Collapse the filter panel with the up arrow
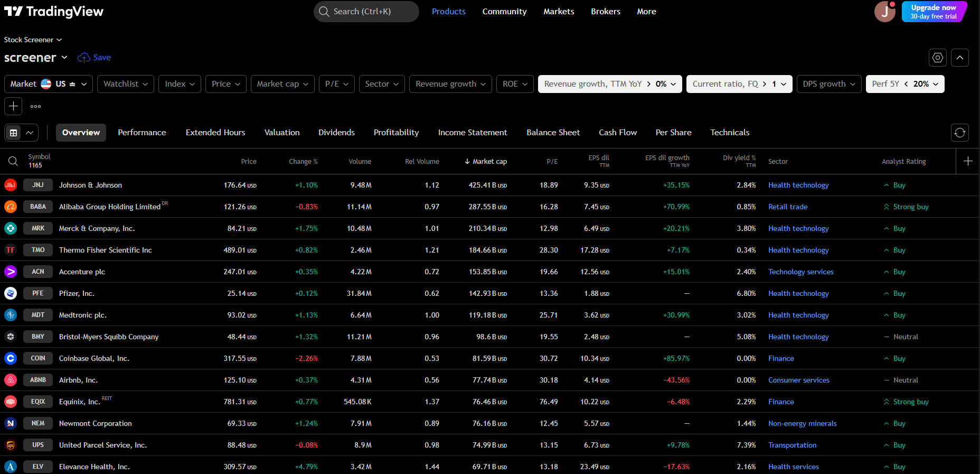This screenshot has height=474, width=980. click(960, 58)
